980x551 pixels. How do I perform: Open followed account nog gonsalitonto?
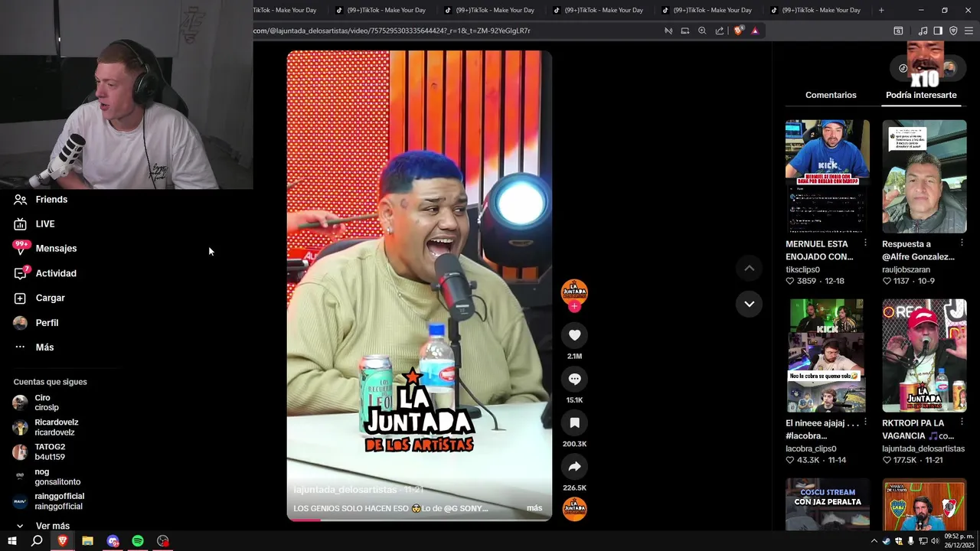[x=47, y=477]
